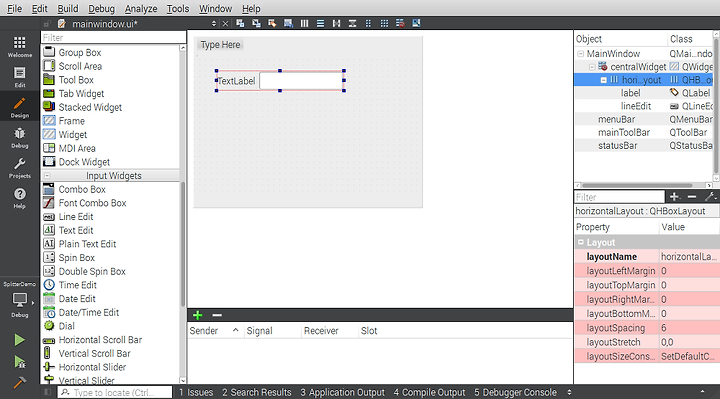Remove connection with the minus button

(x=217, y=315)
